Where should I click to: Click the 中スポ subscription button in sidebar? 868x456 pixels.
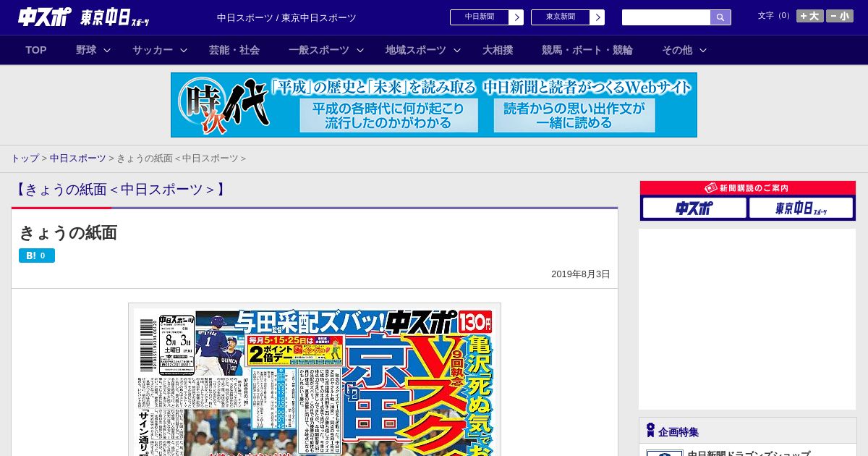tap(694, 208)
